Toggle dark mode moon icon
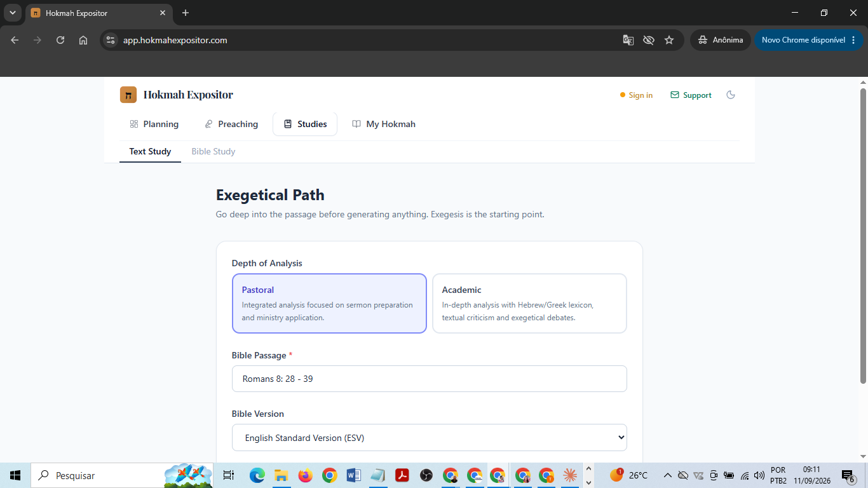 (731, 95)
